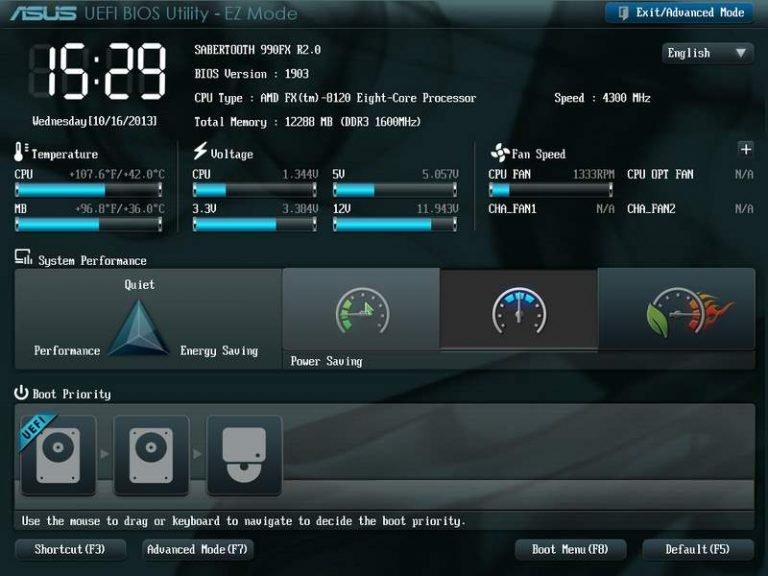
Task: Select the optical drive boot device
Action: [244, 455]
